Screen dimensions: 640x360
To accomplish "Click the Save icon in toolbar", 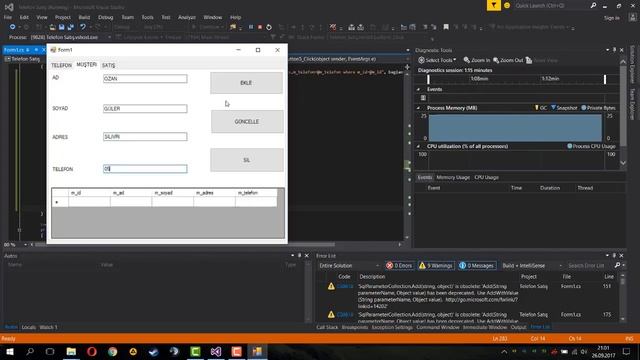I will 61,27.
